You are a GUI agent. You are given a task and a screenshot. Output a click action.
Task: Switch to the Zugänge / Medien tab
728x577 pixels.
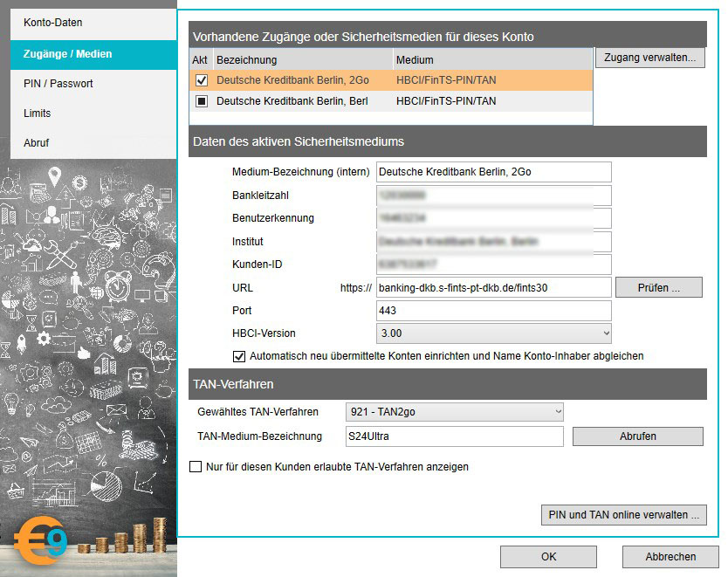68,54
